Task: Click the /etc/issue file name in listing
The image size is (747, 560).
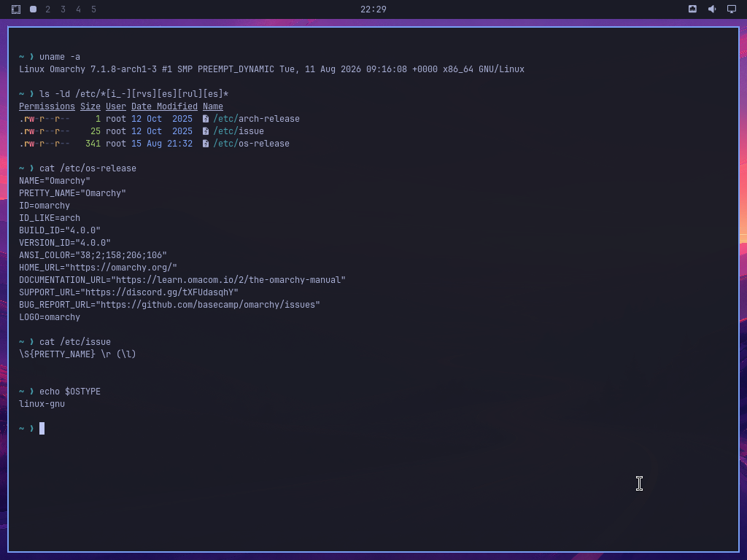Action: (x=239, y=131)
